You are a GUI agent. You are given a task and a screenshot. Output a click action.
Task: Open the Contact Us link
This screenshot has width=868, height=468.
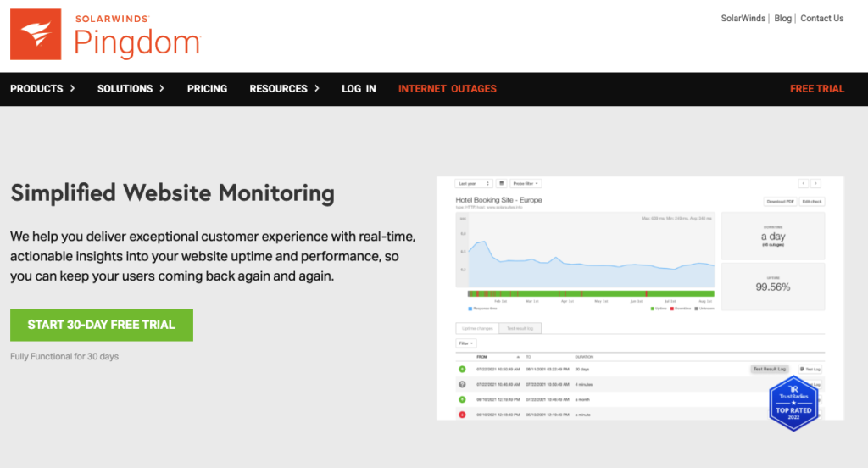click(822, 19)
